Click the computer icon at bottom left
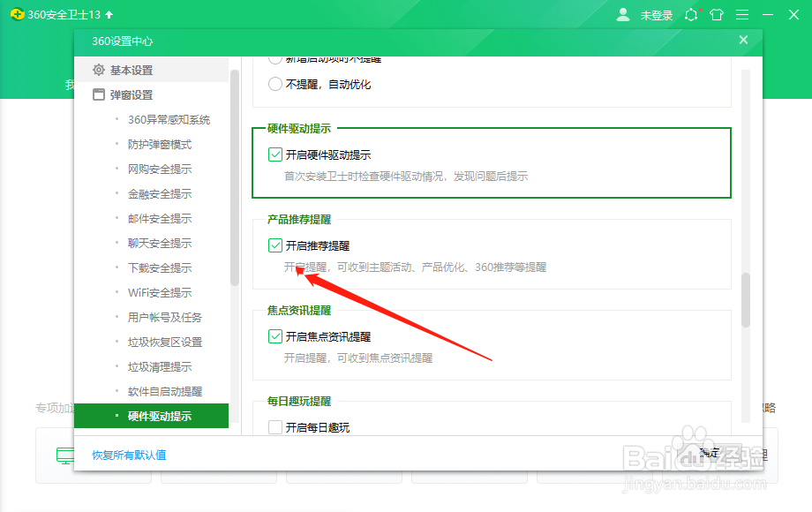Screen dimensions: 812x512 (x=66, y=454)
